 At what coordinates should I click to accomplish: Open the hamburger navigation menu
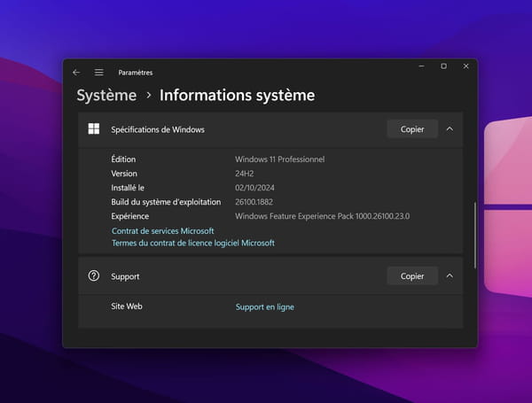98,73
